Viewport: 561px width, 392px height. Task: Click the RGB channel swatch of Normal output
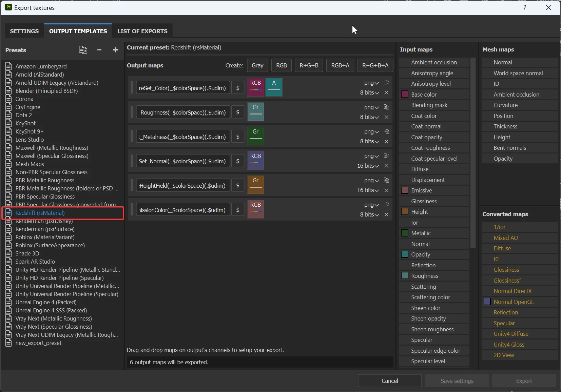256,160
